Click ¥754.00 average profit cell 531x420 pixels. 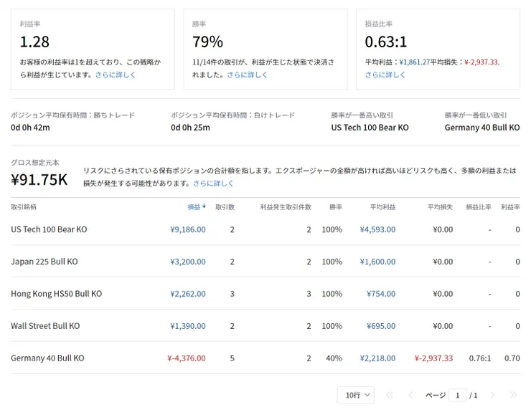(x=381, y=294)
